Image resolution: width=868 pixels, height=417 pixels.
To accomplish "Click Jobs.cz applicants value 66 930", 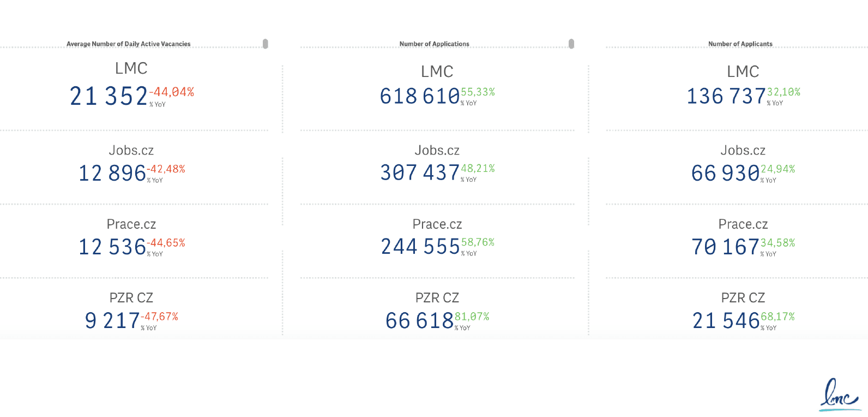I will click(725, 173).
